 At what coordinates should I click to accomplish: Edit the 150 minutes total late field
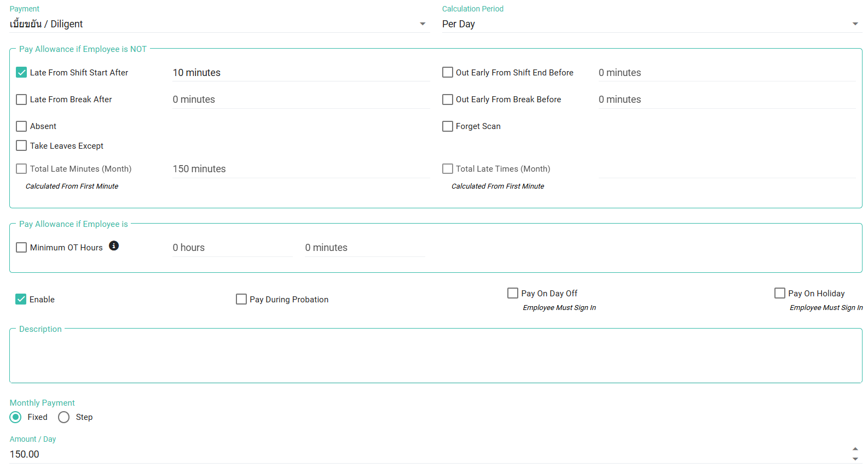click(x=301, y=169)
